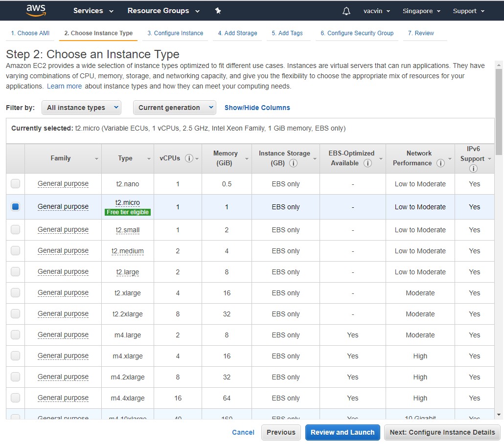Image resolution: width=504 pixels, height=444 pixels.
Task: Click the Show/Hide Columns link
Action: (x=257, y=107)
